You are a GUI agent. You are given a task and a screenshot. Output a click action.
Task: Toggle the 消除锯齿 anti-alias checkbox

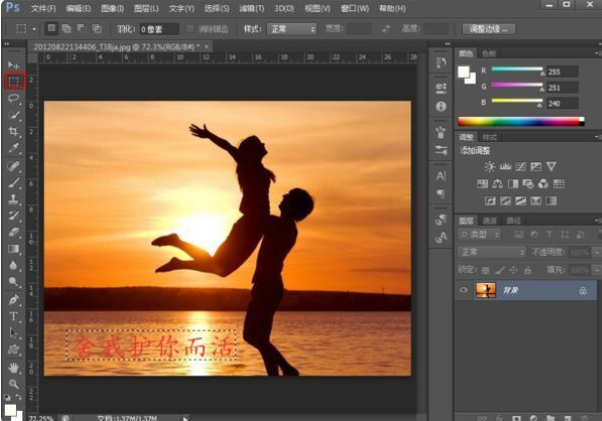[190, 29]
